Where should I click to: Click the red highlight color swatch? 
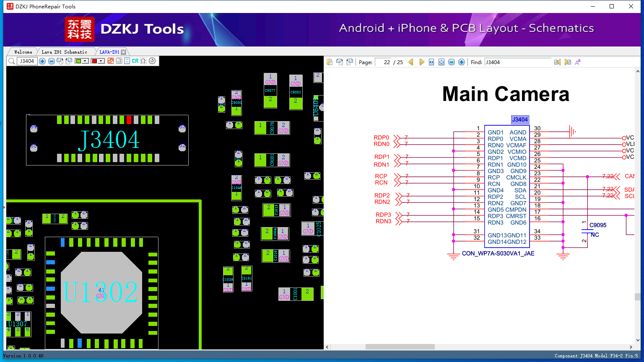point(94,61)
